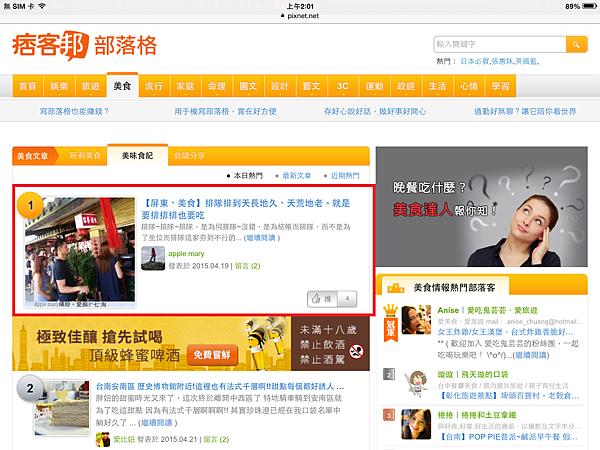Open the 3C navigation tab
The image size is (600, 450).
tap(343, 86)
